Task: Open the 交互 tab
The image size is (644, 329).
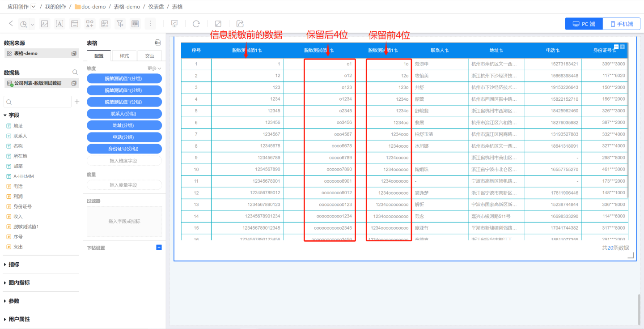Action: coord(150,56)
